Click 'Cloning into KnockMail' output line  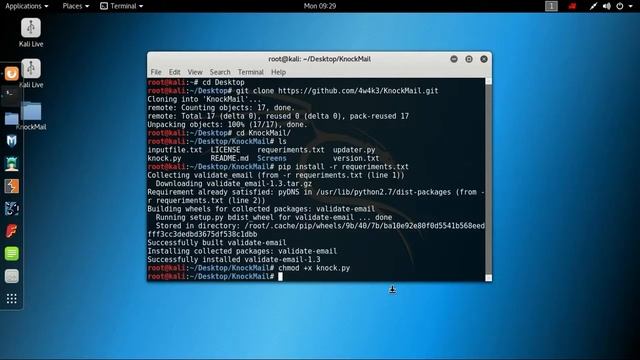tap(204, 99)
